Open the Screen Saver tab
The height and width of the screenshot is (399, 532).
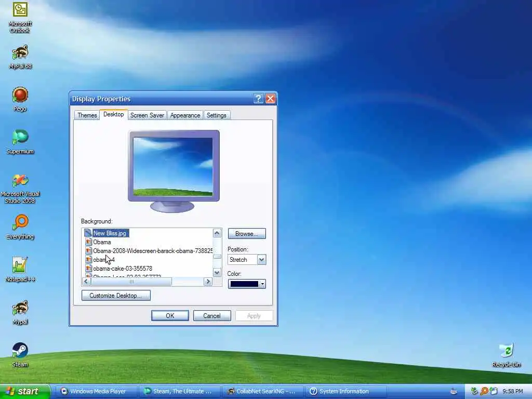click(x=147, y=115)
